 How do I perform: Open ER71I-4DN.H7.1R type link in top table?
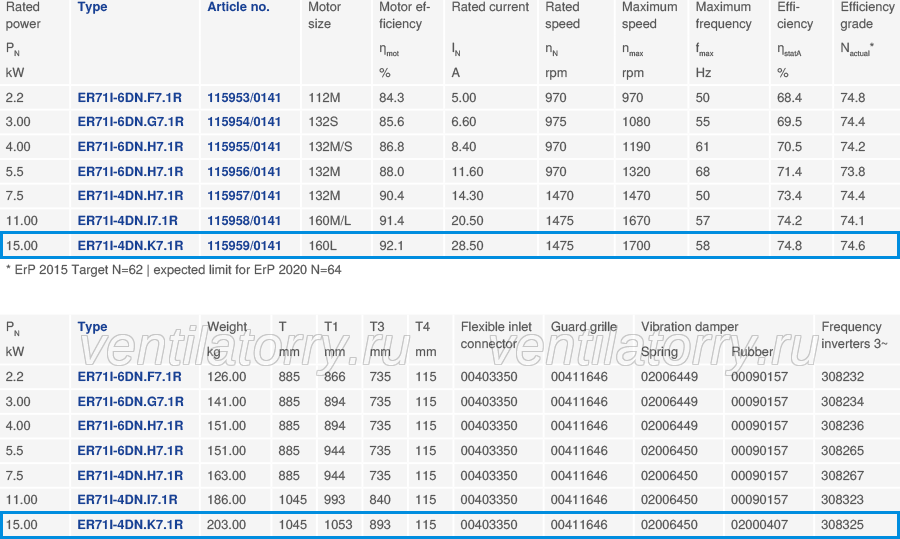pyautogui.click(x=130, y=196)
